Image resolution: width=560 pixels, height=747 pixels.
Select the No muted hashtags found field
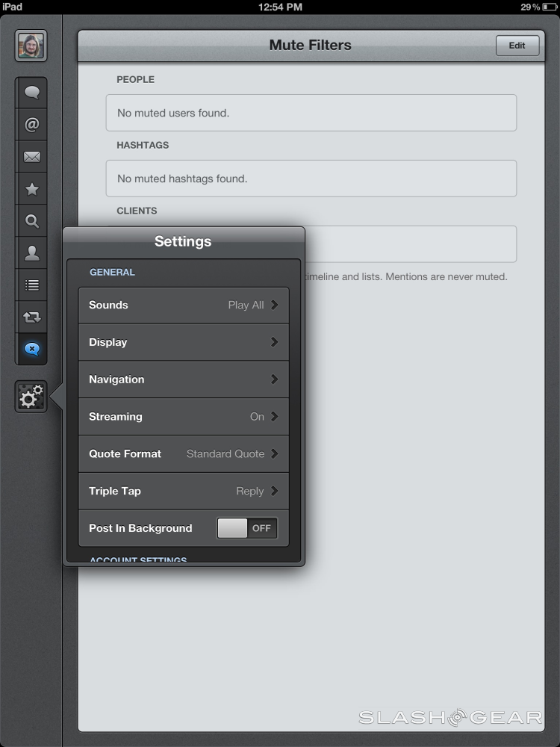[x=311, y=179]
